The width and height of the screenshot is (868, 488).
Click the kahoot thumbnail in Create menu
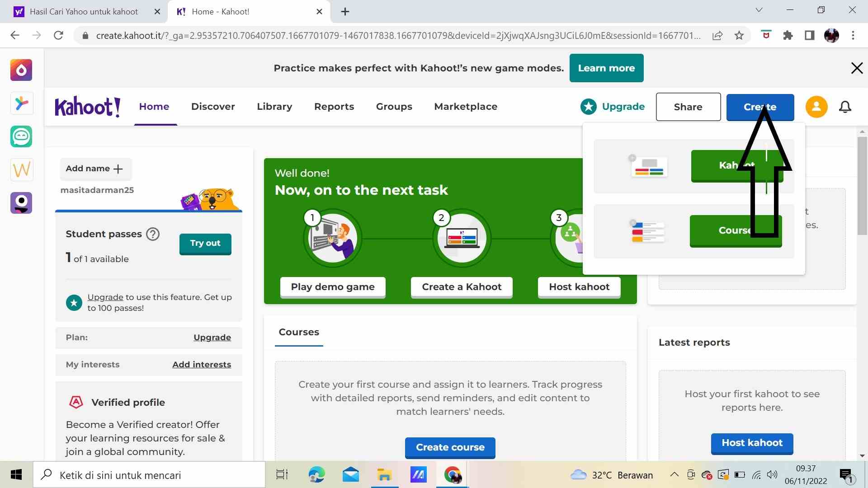coord(647,166)
